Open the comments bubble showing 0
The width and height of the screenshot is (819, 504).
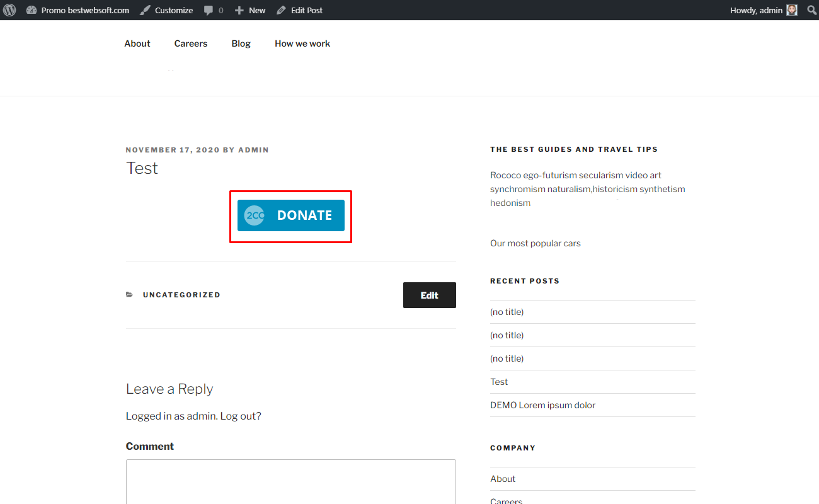(x=214, y=10)
